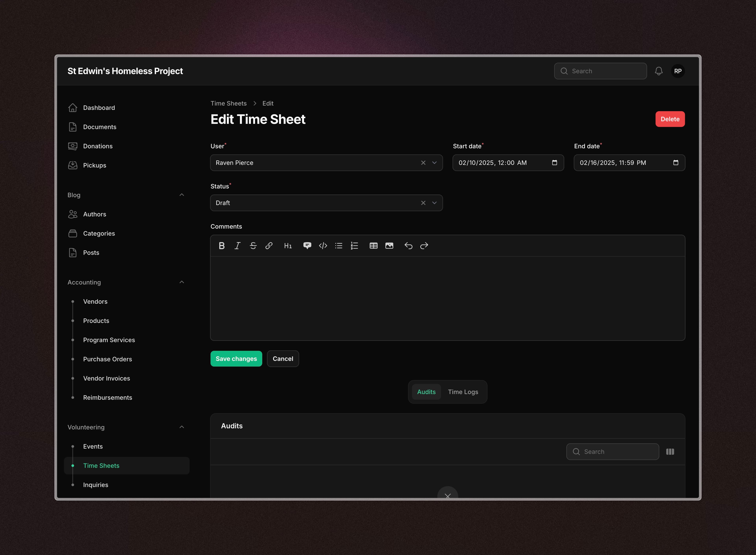Create bullet list in Comments editor
The height and width of the screenshot is (555, 756).
(339, 246)
